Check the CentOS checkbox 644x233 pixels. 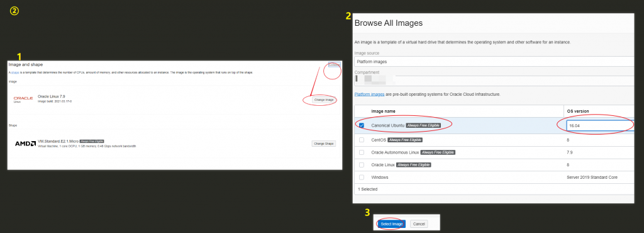(362, 140)
